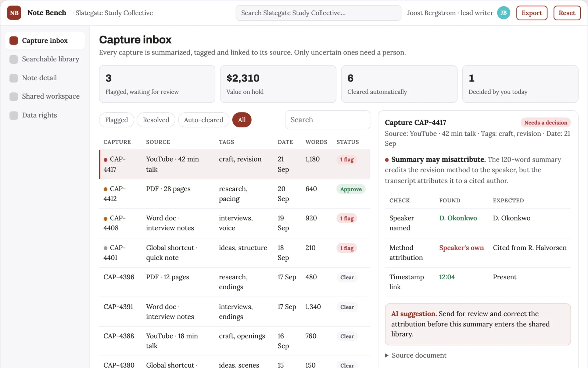Screen dimensions: 588x368
Task: Click the Searchable library sidebar icon
Action: click(14, 59)
